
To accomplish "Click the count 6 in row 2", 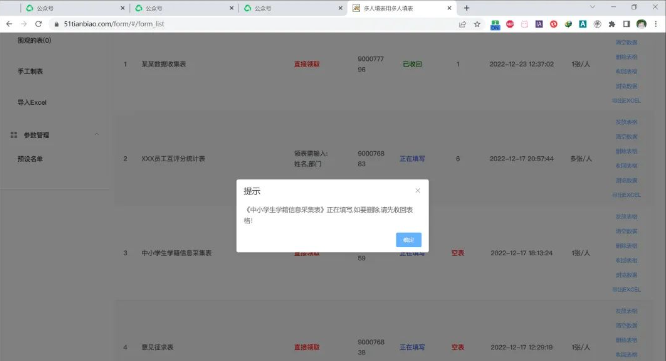I will click(x=457, y=158).
